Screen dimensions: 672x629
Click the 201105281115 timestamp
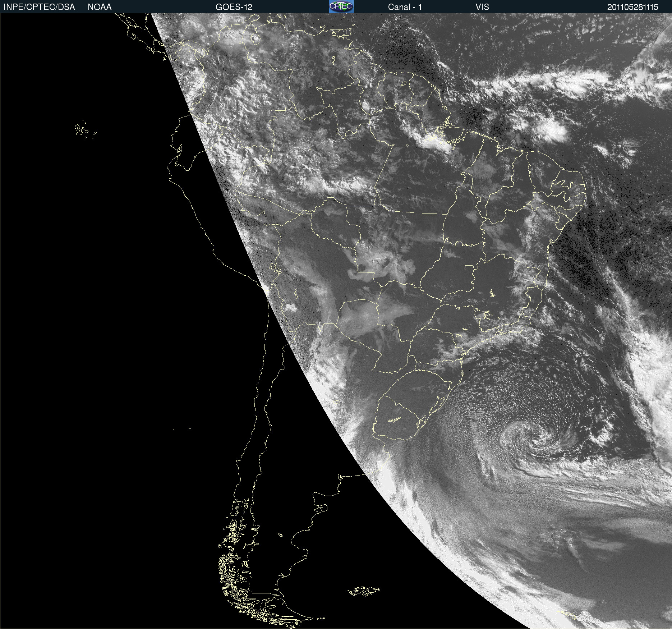tap(632, 7)
